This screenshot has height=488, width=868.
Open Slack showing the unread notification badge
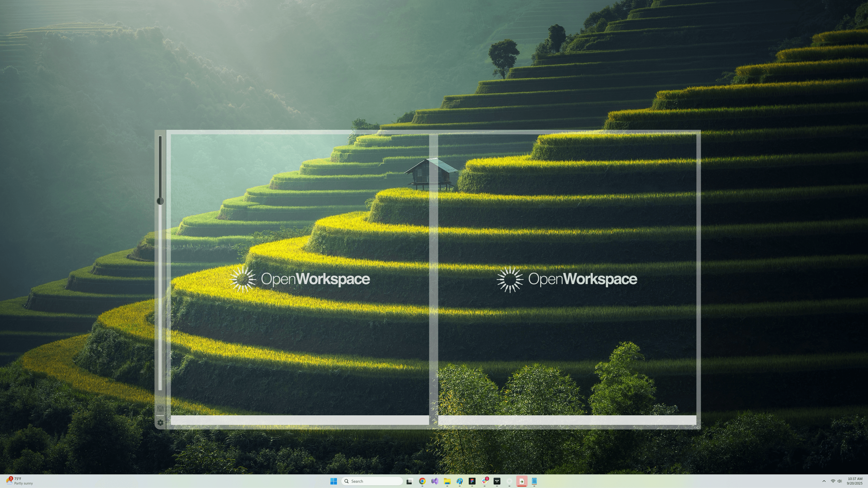pyautogui.click(x=485, y=481)
